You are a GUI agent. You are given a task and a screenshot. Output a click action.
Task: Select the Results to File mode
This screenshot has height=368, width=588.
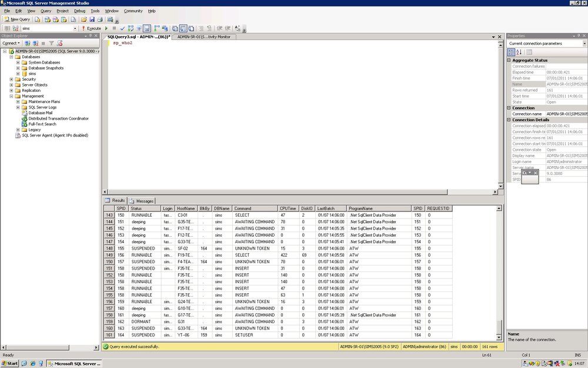pyautogui.click(x=191, y=28)
